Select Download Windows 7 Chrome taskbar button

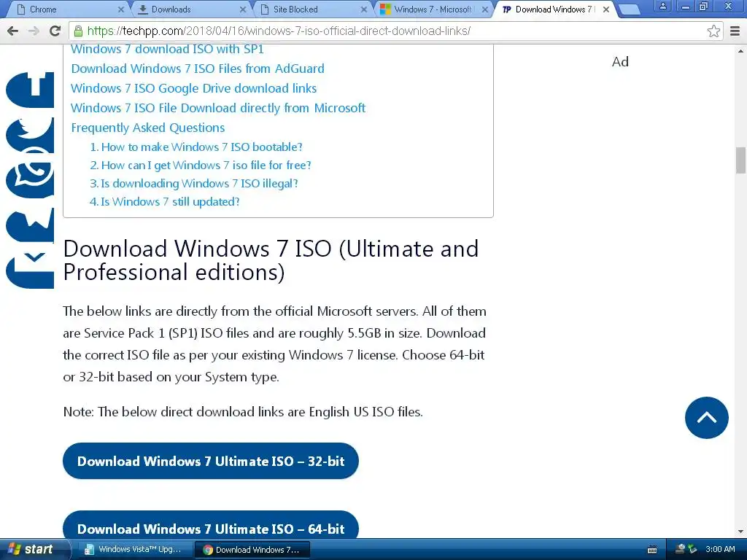[252, 550]
